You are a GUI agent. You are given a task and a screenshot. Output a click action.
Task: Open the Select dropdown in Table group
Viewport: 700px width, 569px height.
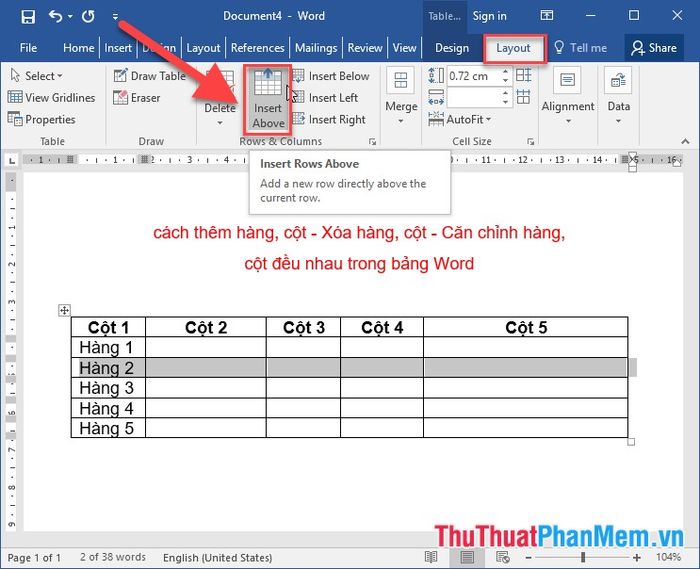(37, 76)
